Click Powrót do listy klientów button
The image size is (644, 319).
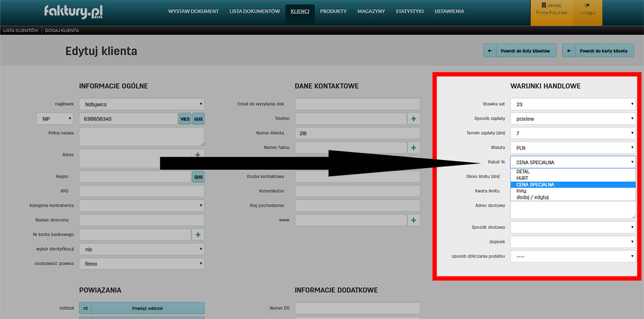(520, 51)
